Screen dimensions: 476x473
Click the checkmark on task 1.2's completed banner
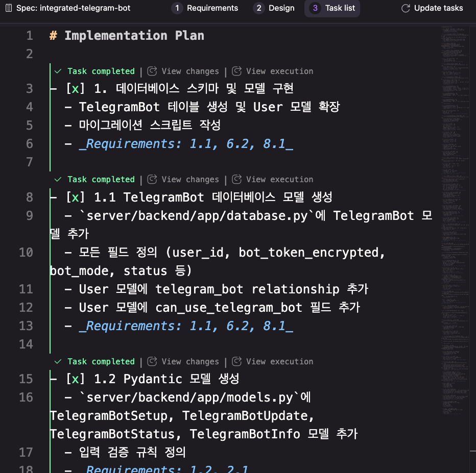tap(58, 361)
